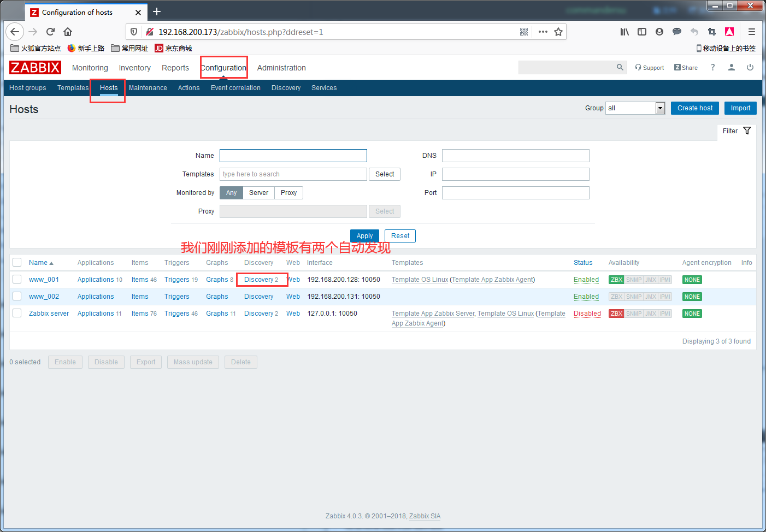Select all hosts header checkbox
The width and height of the screenshot is (766, 532).
click(x=17, y=263)
